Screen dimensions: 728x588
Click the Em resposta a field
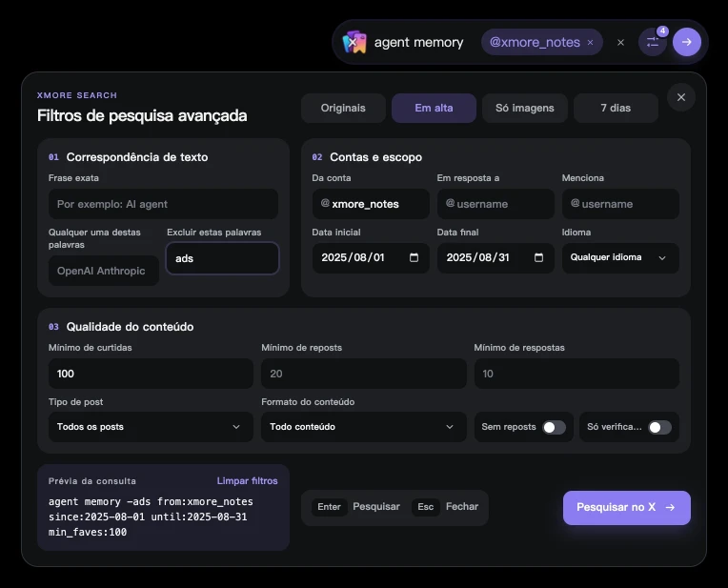[x=495, y=204]
